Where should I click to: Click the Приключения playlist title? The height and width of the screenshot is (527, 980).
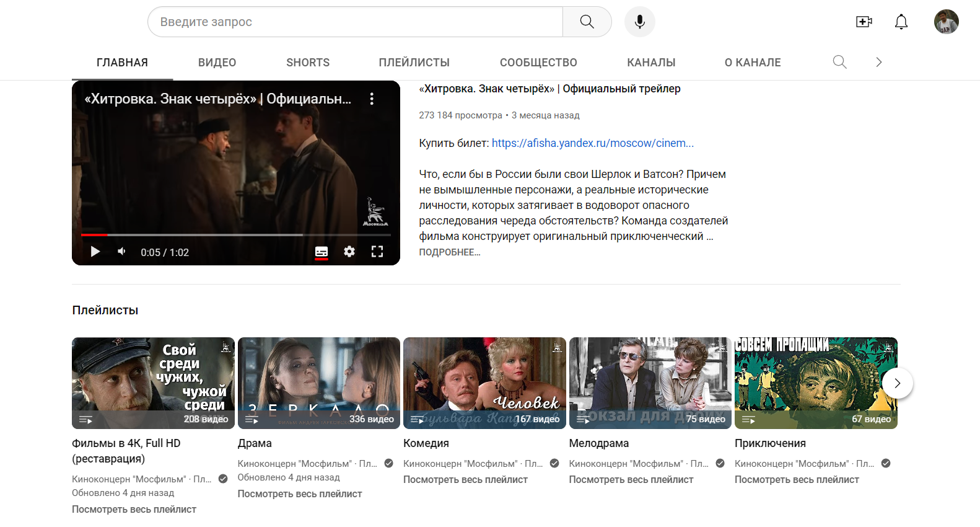[x=770, y=443]
